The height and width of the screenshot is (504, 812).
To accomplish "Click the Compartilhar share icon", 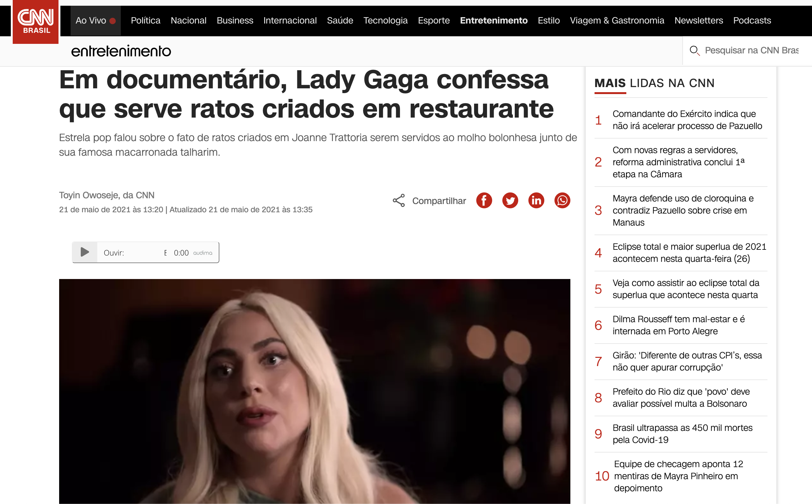I will [x=398, y=201].
